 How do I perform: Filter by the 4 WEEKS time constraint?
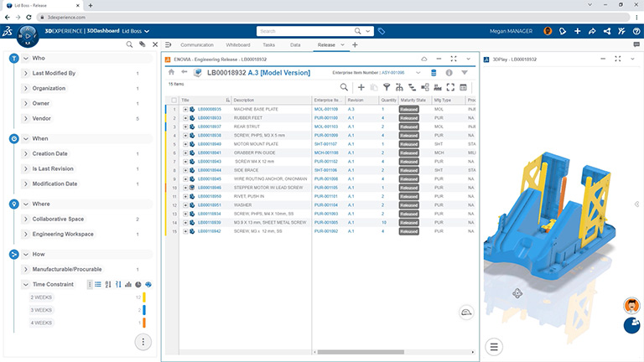click(41, 323)
